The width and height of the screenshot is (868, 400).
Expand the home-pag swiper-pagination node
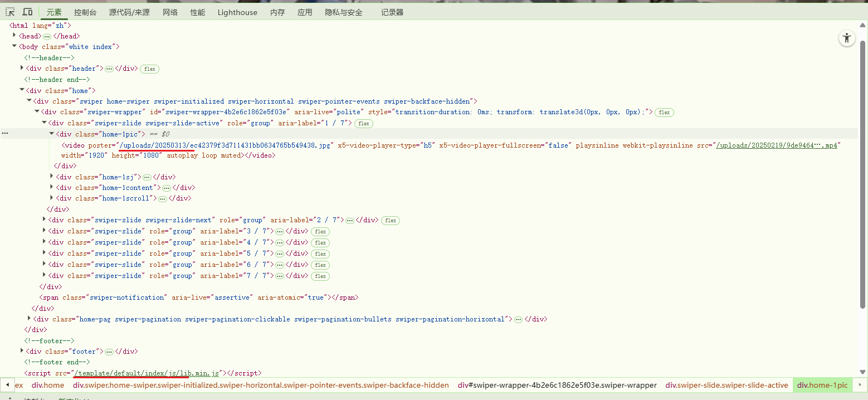[x=29, y=319]
